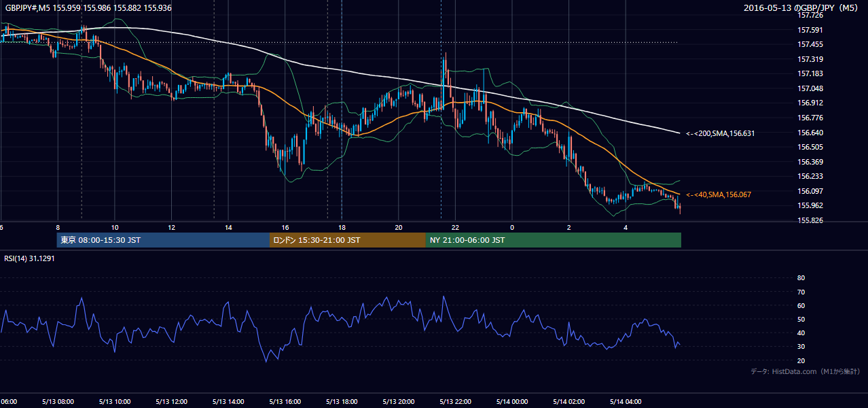Click the 5/13 14:00 time axis label

(228, 401)
